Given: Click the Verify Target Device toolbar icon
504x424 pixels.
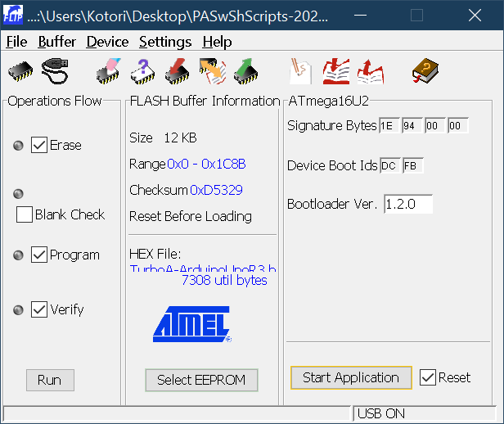Looking at the screenshot, I should [x=211, y=71].
